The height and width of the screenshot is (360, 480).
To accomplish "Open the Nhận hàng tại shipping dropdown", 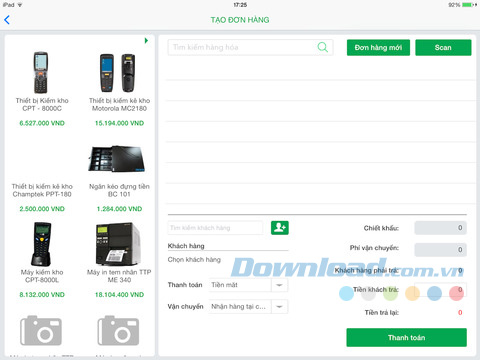I will click(x=248, y=307).
